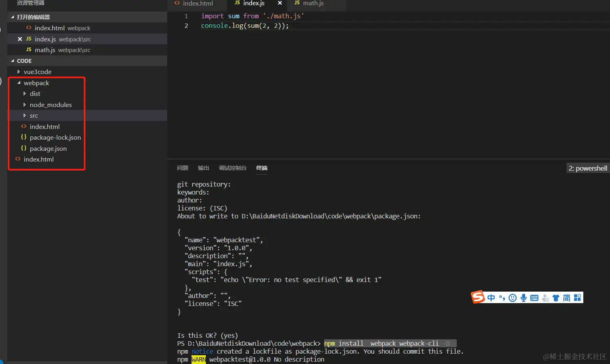The width and height of the screenshot is (610, 364).
Task: Click the WARN label in terminal
Action: (x=199, y=359)
